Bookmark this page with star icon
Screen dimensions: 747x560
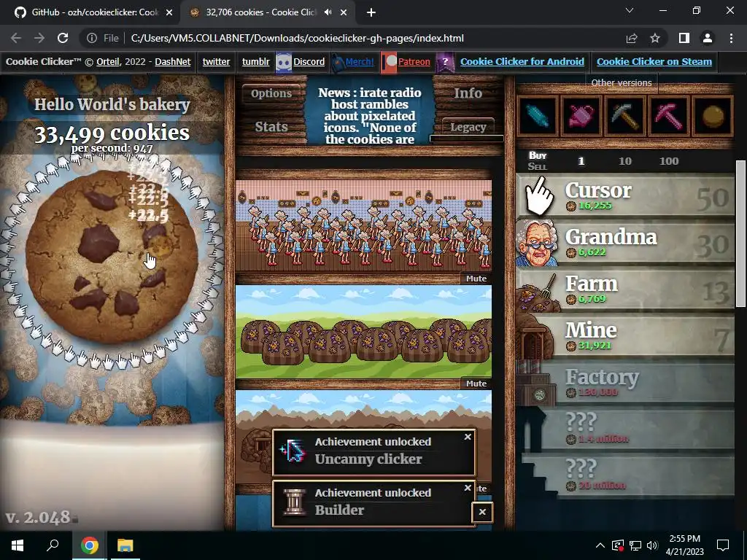pyautogui.click(x=655, y=38)
